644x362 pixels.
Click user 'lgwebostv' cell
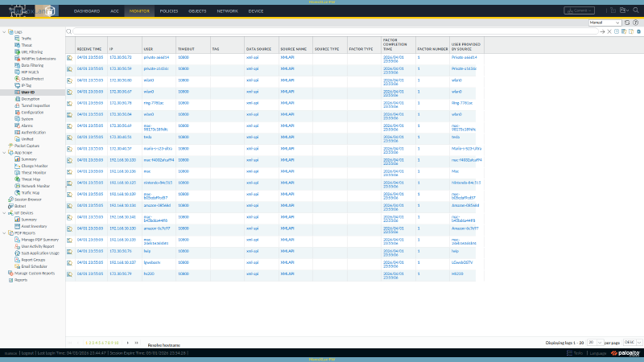click(x=152, y=262)
